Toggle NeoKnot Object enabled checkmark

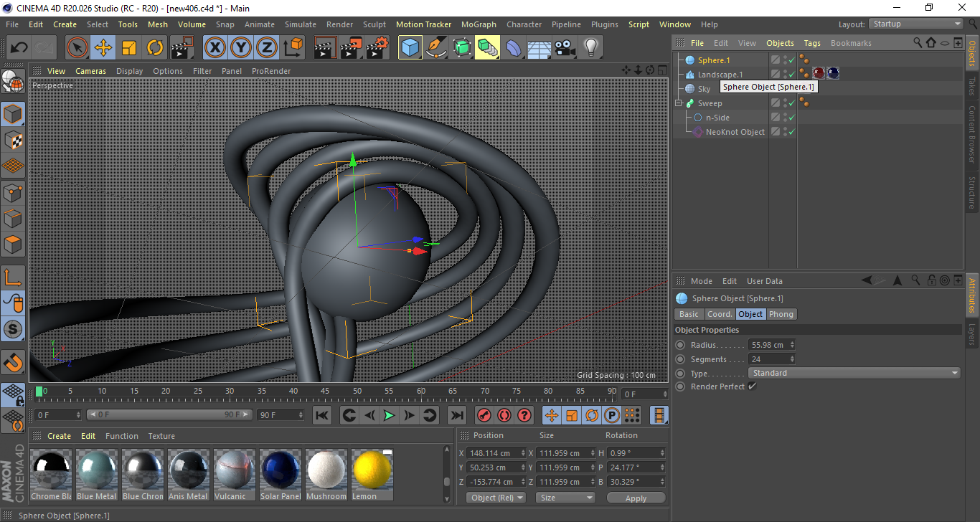(792, 132)
